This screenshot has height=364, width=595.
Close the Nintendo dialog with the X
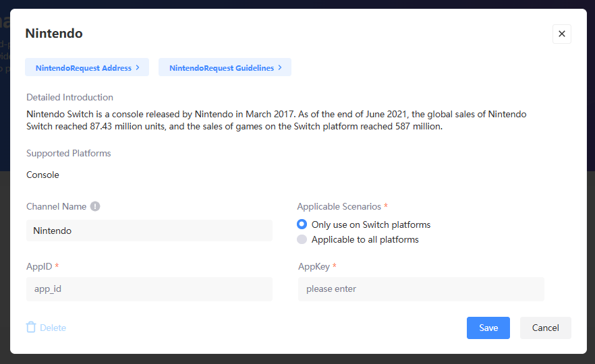561,34
